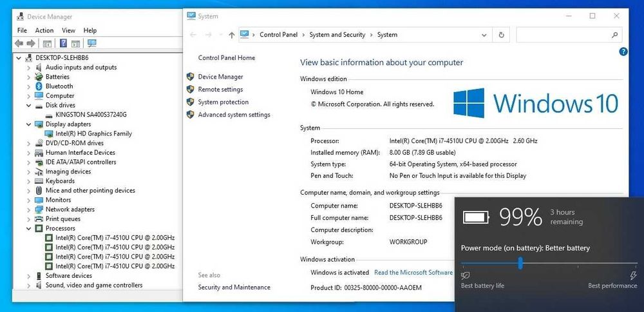The width and height of the screenshot is (644, 312).
Task: Click the Best battery life leaf icon
Action: click(466, 275)
